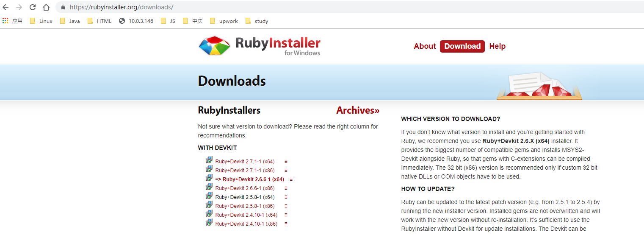The image size is (644, 235).
Task: Expand details marker for Ruby+Devkit 2.4.10-1 (x86)
Action: pyautogui.click(x=286, y=224)
